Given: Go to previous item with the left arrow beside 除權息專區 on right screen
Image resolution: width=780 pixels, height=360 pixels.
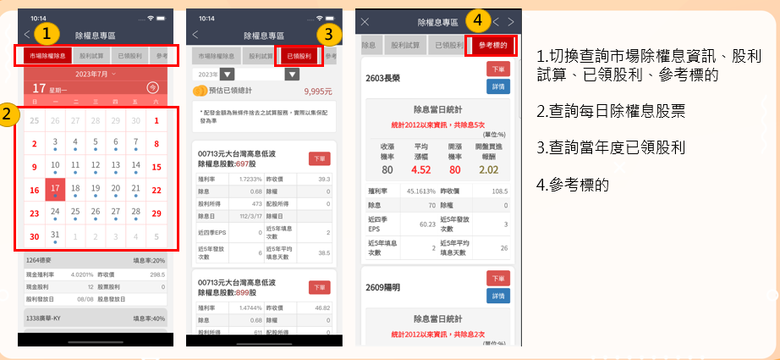Looking at the screenshot, I should (495, 21).
